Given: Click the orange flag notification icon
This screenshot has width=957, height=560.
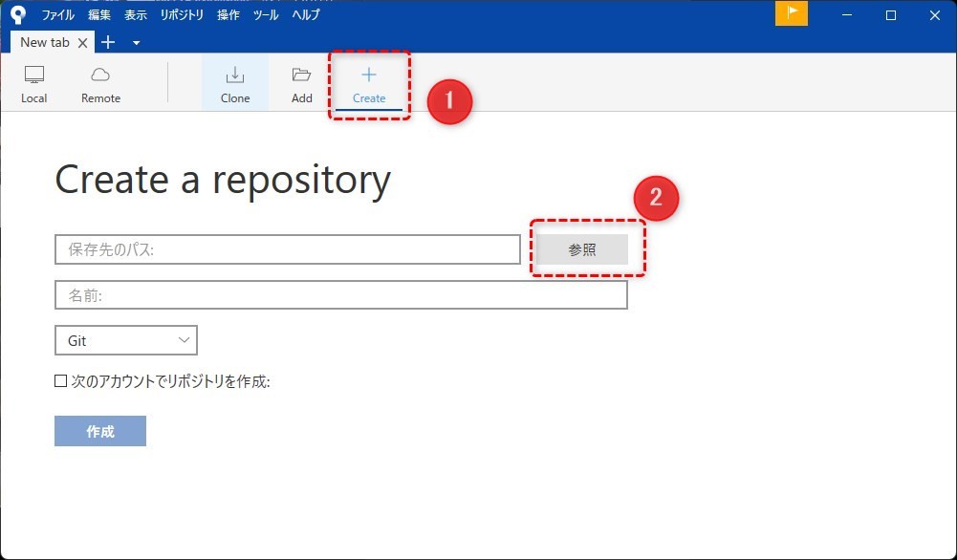Looking at the screenshot, I should pyautogui.click(x=792, y=13).
